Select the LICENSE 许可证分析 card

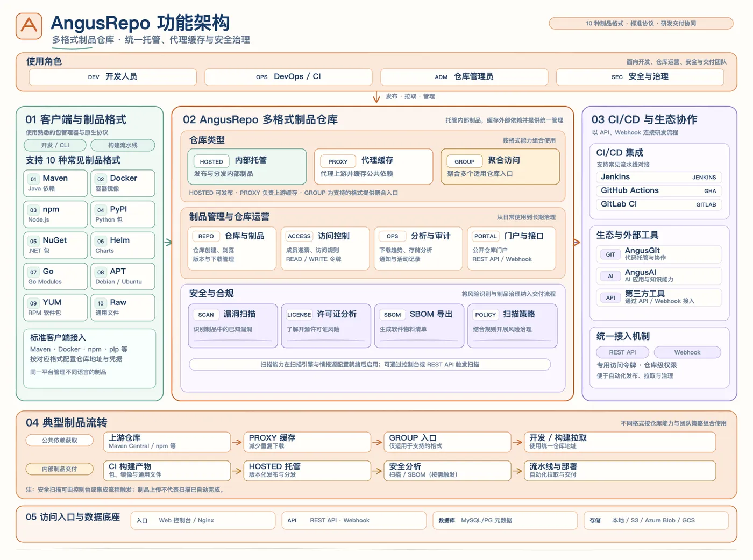point(326,325)
